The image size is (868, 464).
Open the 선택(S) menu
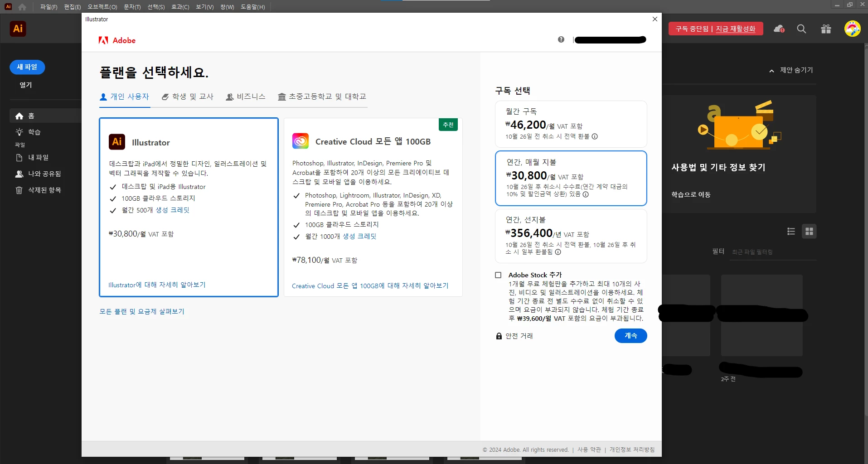pos(156,7)
